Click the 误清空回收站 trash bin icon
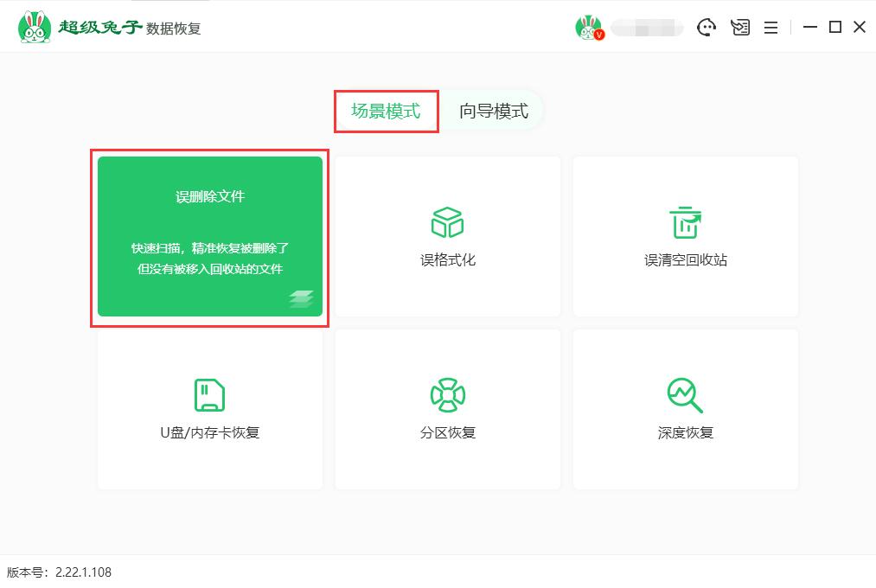This screenshot has height=588, width=876. [x=684, y=223]
